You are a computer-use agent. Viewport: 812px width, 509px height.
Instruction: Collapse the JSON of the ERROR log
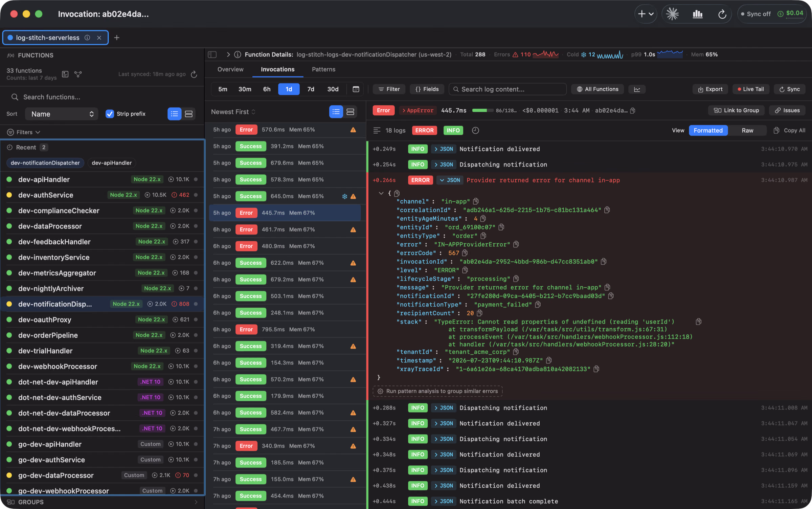450,180
